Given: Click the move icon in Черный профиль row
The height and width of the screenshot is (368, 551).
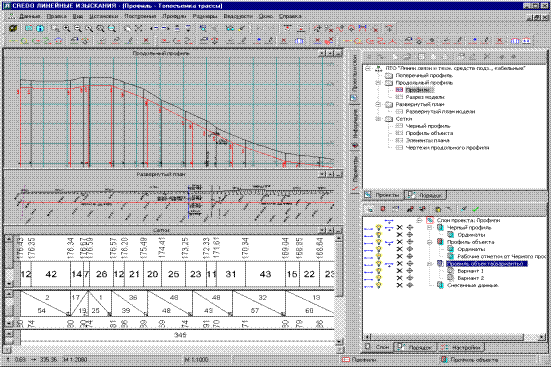Looking at the screenshot, I should pos(410,228).
